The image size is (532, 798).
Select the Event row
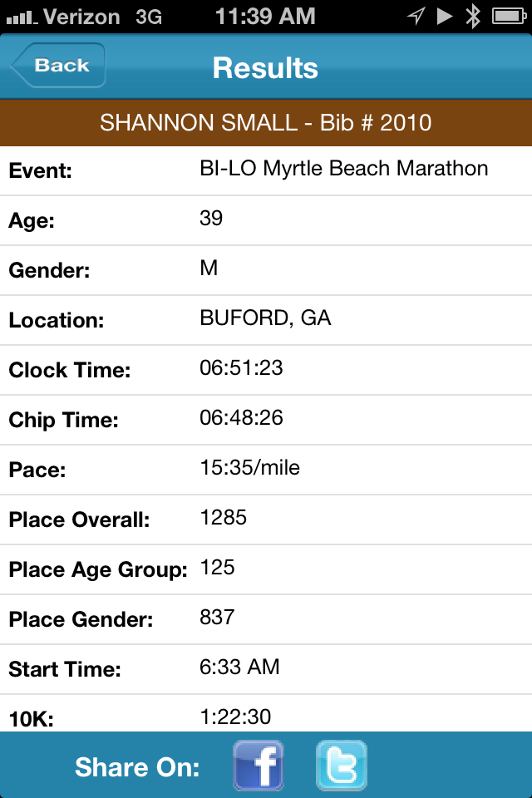coord(266,170)
